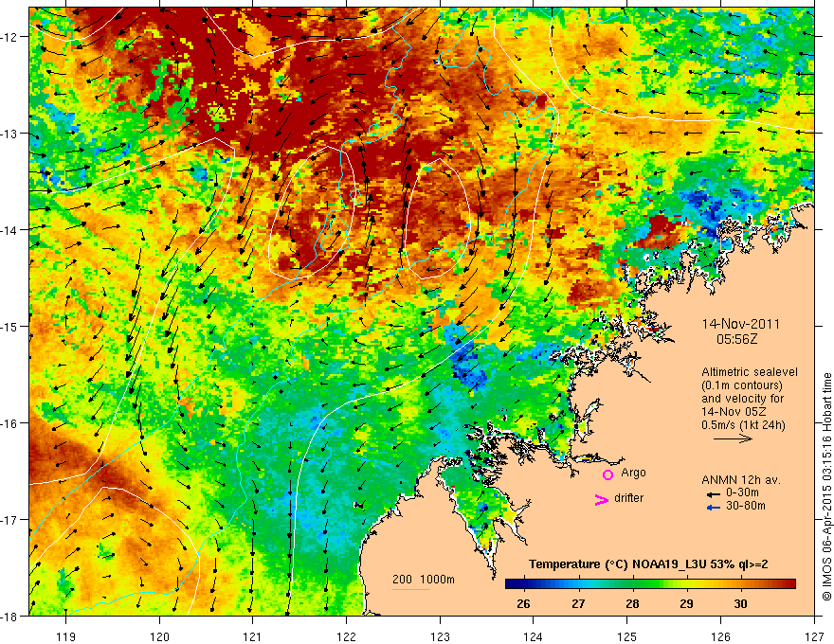This screenshot has height=644, width=834.
Task: Click longitude axis label 127
Action: (814, 636)
